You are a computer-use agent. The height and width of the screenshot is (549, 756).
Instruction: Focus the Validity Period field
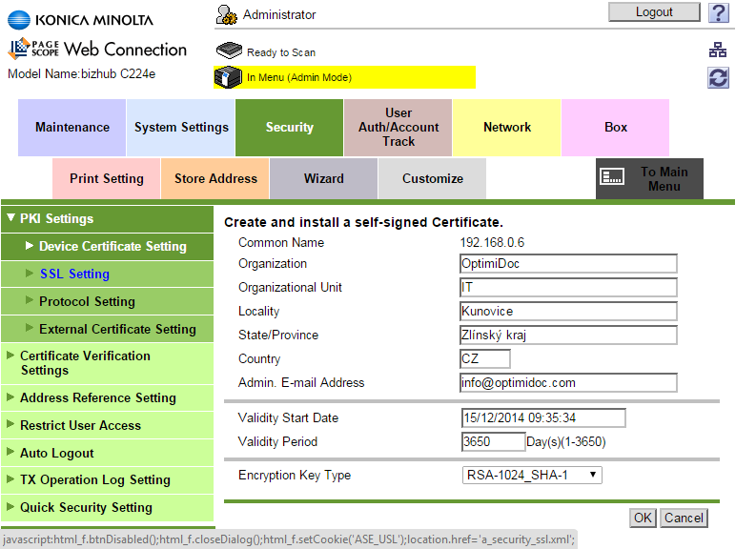492,441
